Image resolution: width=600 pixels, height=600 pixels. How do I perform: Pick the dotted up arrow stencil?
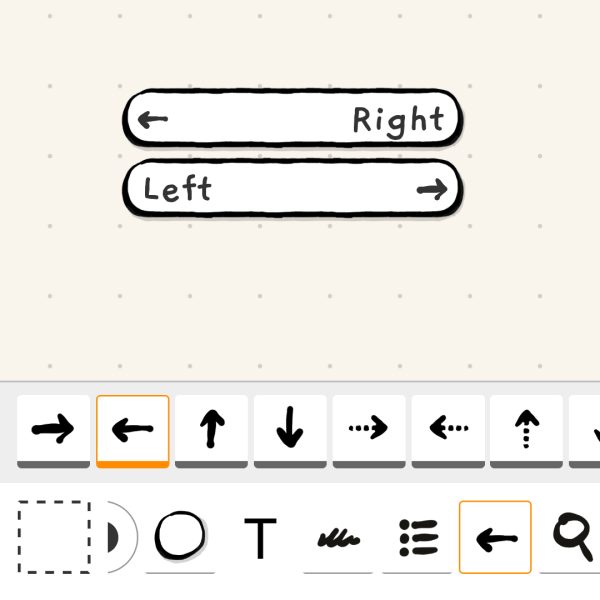(527, 431)
